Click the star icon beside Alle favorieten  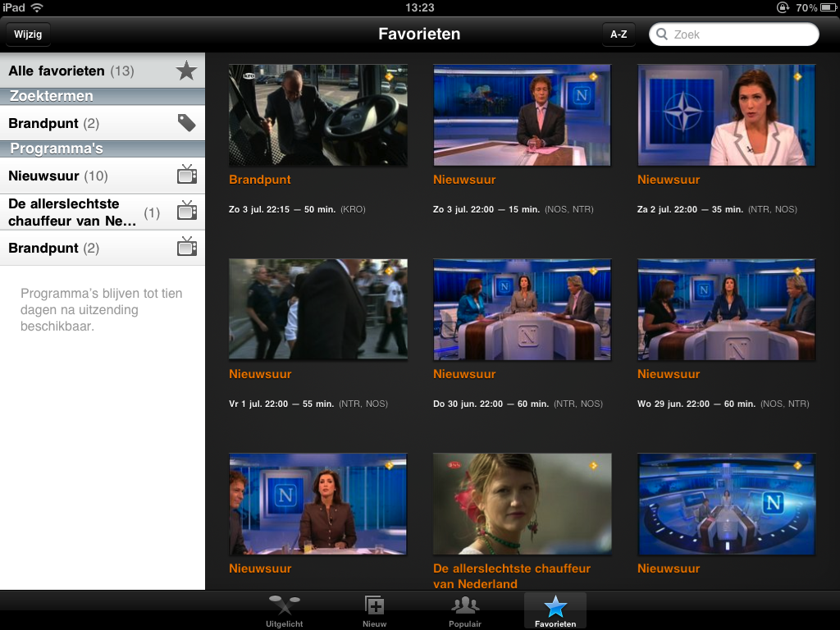tap(186, 71)
